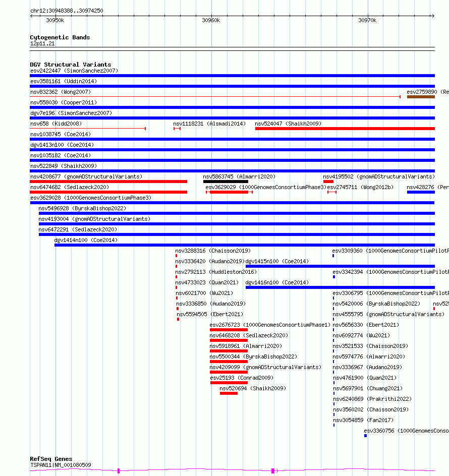The height and width of the screenshot is (476, 449).
Task: Click nsv4208677 (gnomADStructuralVariants) label
Action: (86, 176)
